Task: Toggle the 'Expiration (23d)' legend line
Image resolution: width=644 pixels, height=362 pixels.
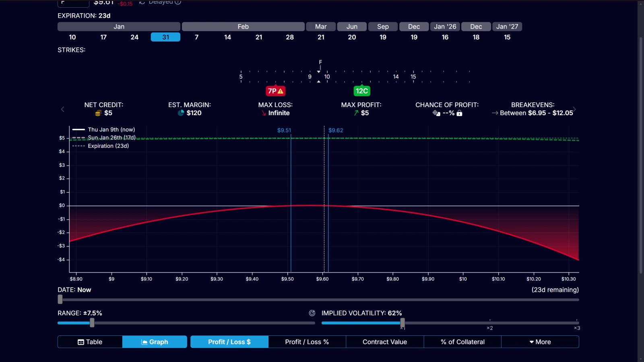Action: (x=101, y=146)
